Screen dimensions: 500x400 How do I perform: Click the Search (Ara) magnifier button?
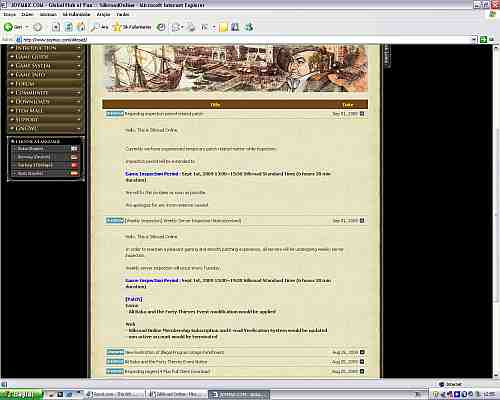[x=99, y=27]
